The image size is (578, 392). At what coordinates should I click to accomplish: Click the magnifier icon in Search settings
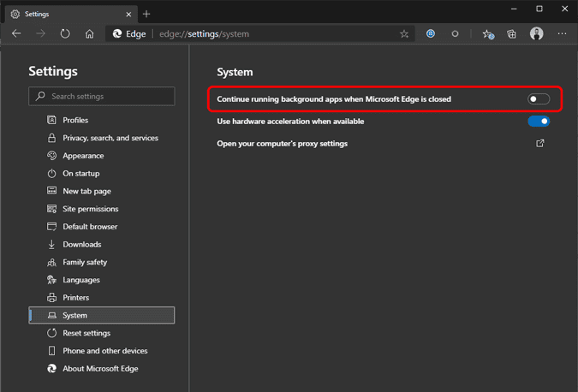40,96
